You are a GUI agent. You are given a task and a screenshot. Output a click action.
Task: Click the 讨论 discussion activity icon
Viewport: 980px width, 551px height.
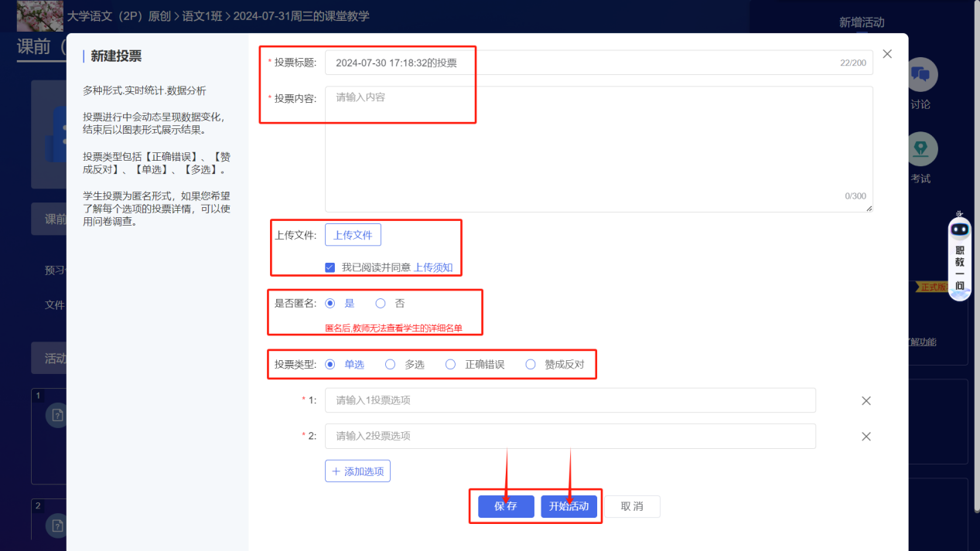coord(920,75)
